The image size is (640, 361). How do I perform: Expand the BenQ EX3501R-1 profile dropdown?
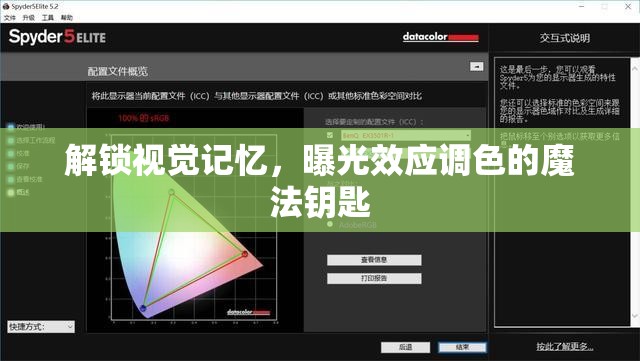pyautogui.click(x=468, y=135)
